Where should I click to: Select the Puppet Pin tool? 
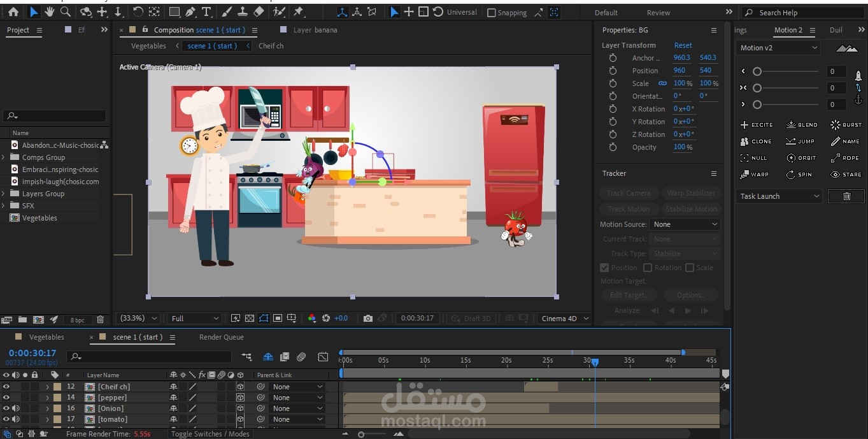(298, 12)
